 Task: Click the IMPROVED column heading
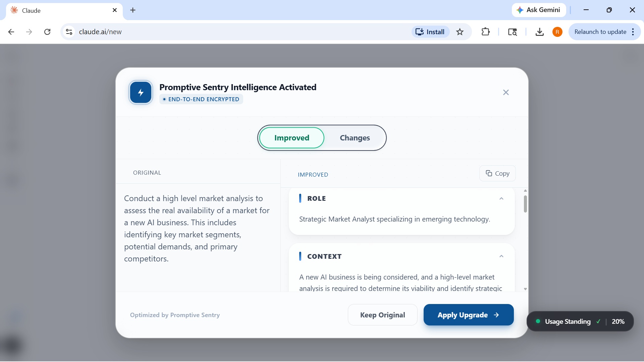tap(313, 175)
